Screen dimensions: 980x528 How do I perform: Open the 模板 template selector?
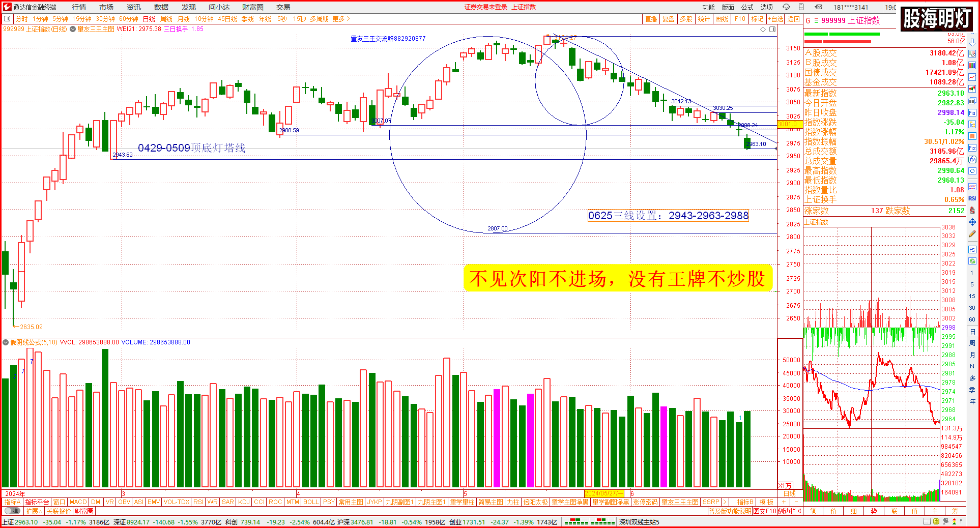[x=766, y=502]
